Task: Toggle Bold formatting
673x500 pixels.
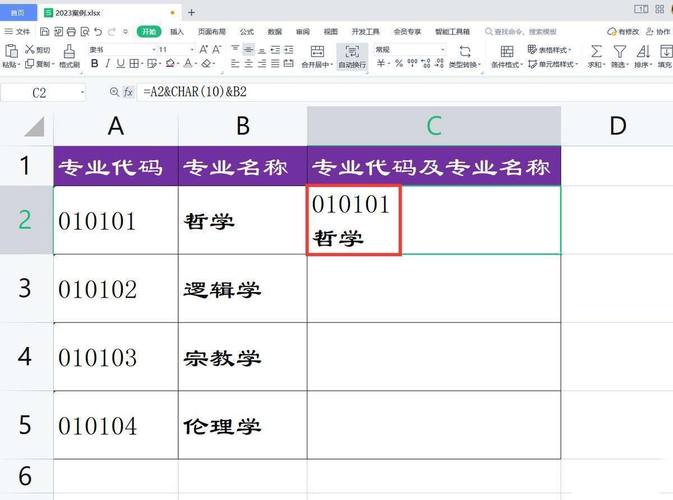Action: pos(94,64)
